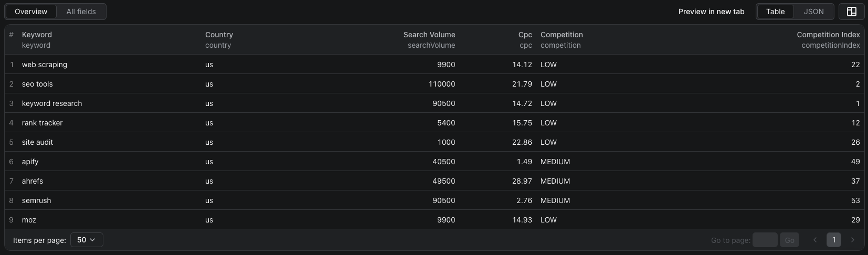This screenshot has height=255, width=868.
Task: Click the cpc value 14.72
Action: pyautogui.click(x=522, y=103)
